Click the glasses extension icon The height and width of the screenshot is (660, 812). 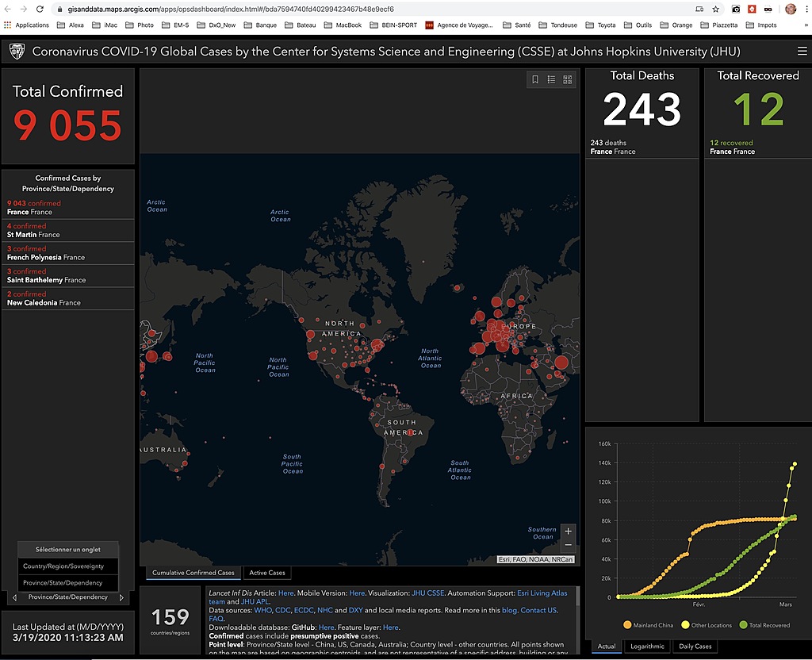coord(768,9)
